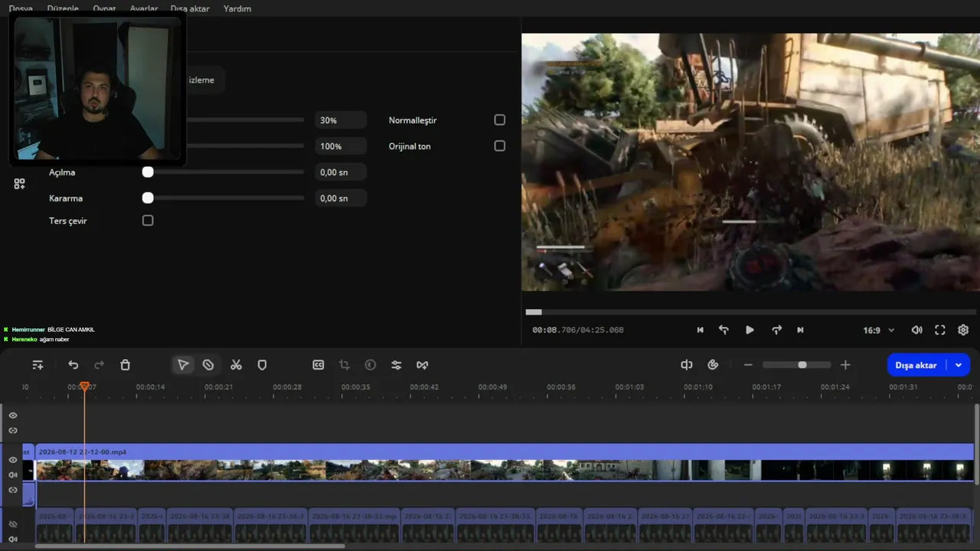This screenshot has height=551, width=980.
Task: Open the adjustment sliders icon
Action: tap(397, 365)
